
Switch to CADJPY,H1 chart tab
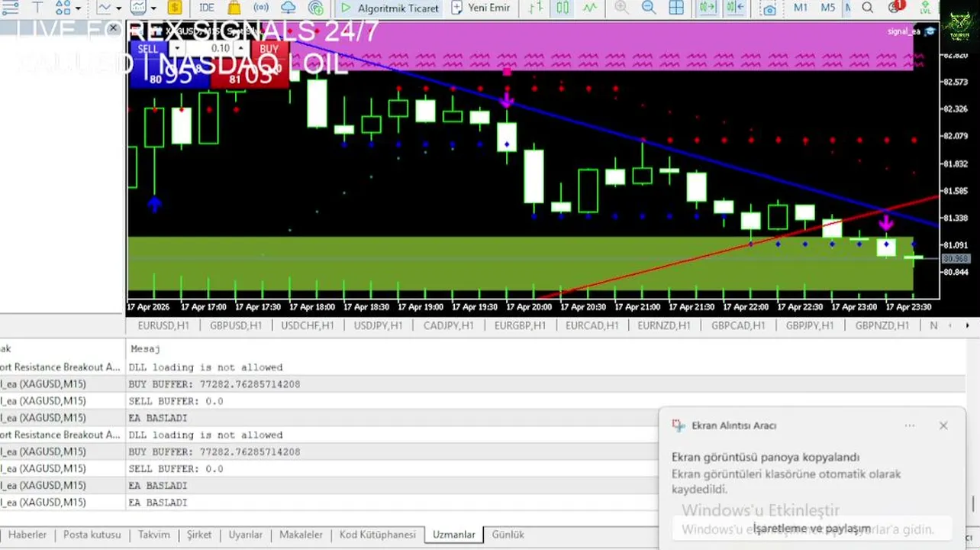point(448,325)
